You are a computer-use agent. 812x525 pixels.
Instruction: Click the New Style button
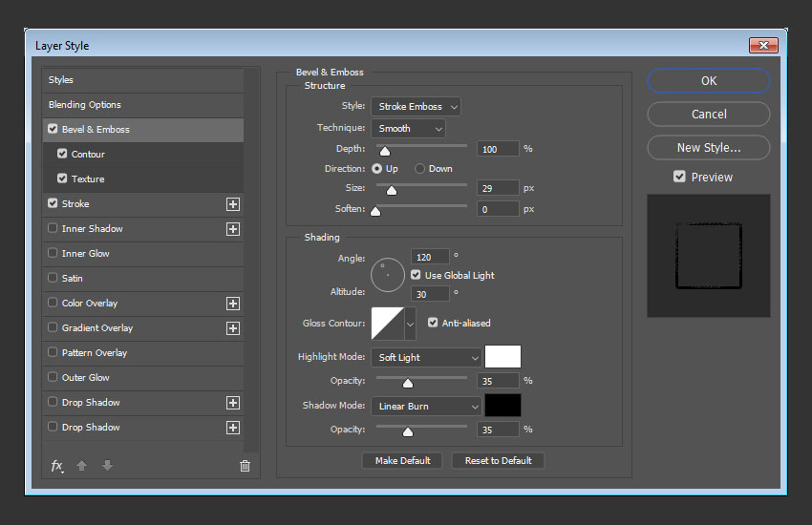click(708, 148)
